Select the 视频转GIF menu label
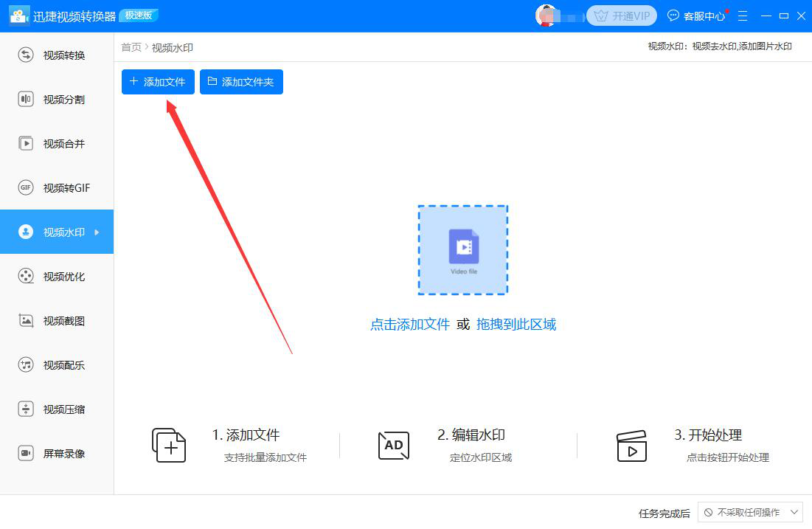The width and height of the screenshot is (812, 529). tap(67, 188)
